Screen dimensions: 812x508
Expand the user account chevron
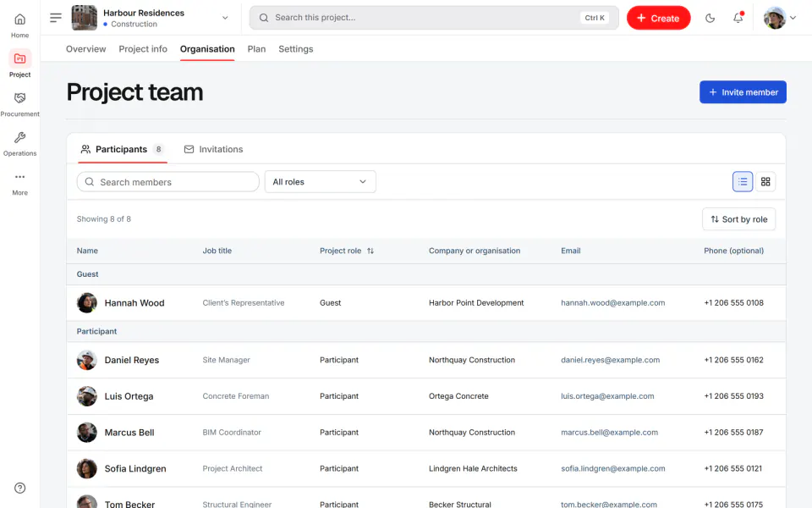click(x=793, y=18)
